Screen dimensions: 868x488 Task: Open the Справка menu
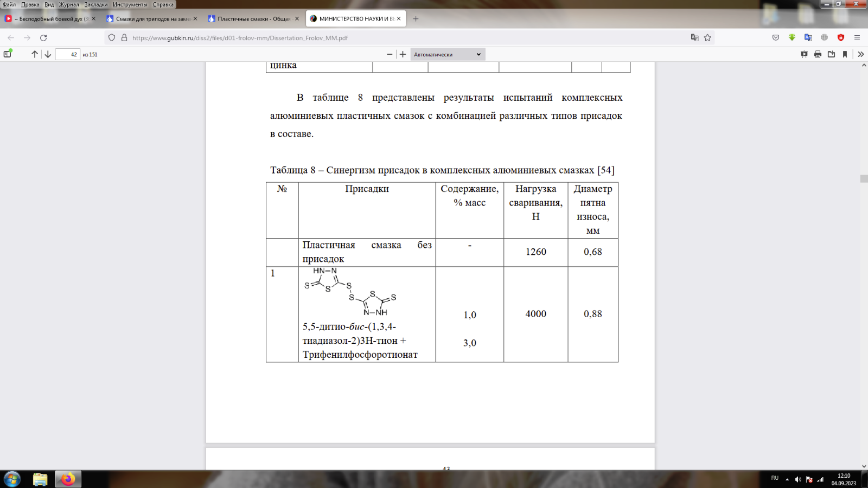(x=163, y=4)
